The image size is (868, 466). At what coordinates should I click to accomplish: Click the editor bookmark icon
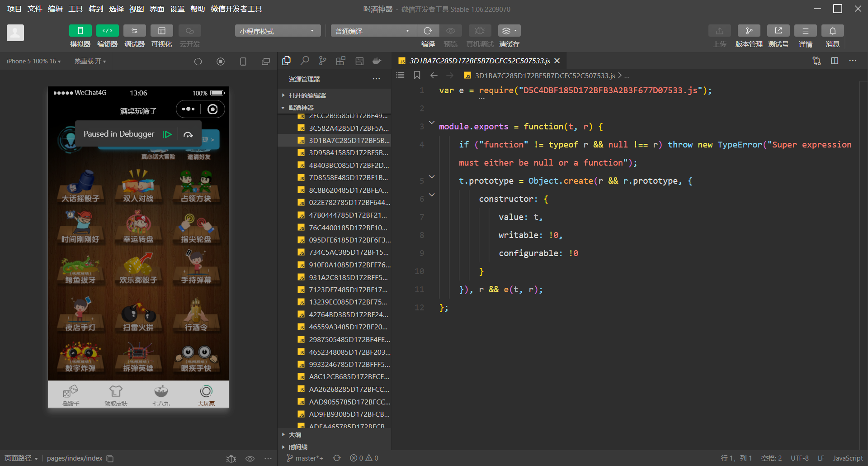click(417, 75)
